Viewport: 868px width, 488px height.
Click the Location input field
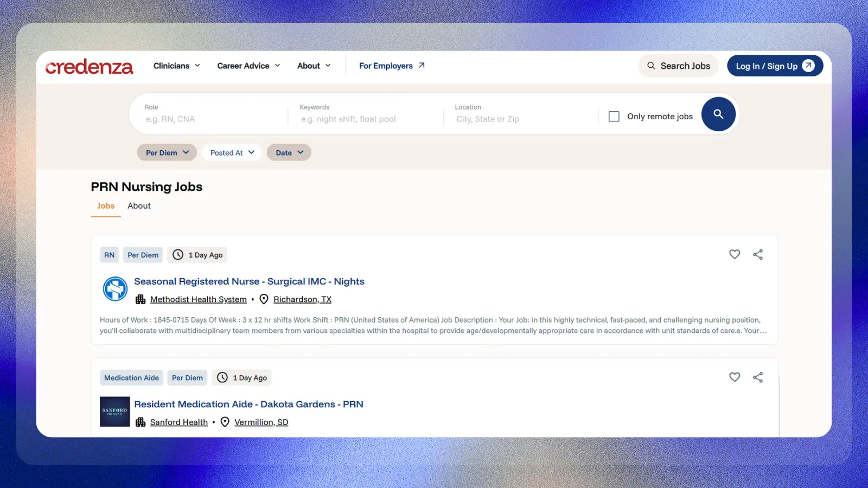[x=522, y=114]
